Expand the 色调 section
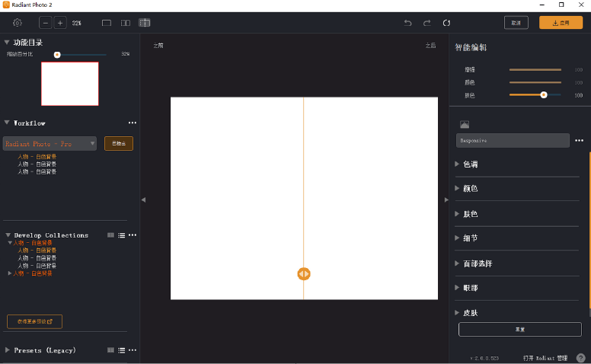Image resolution: width=591 pixels, height=364 pixels. coord(457,164)
